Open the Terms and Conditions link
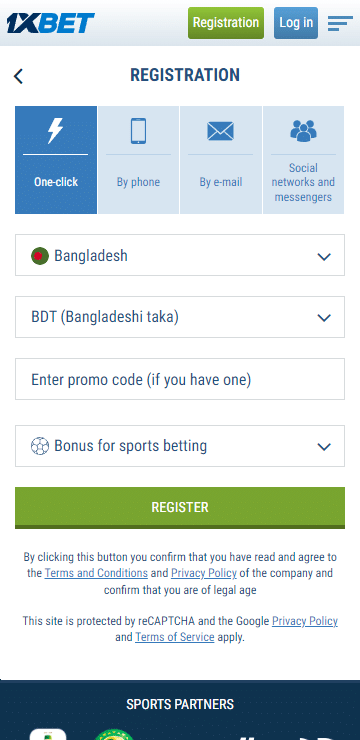This screenshot has height=740, width=360. (x=96, y=573)
